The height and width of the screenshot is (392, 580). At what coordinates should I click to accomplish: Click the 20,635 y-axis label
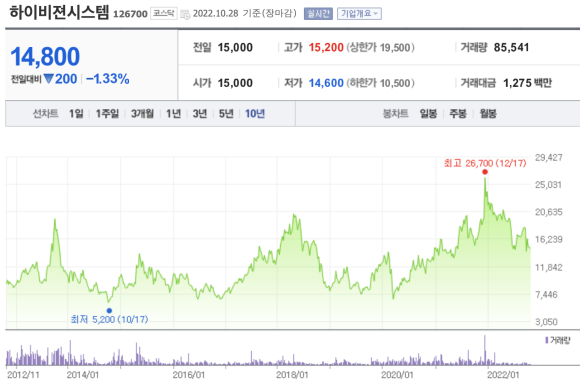(549, 212)
